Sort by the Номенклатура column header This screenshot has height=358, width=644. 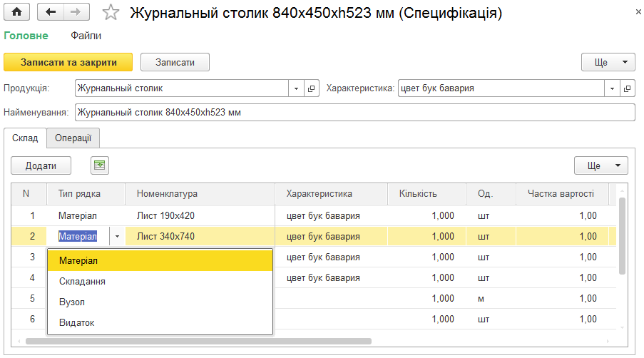[x=200, y=194]
